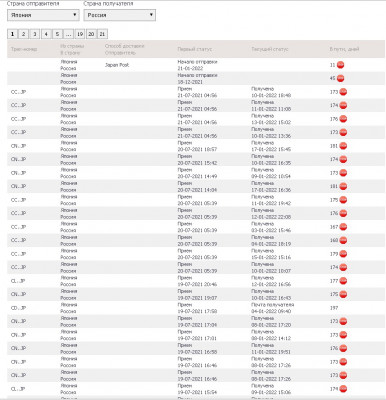Go to results page 5
386x400 pixels.
tap(57, 34)
